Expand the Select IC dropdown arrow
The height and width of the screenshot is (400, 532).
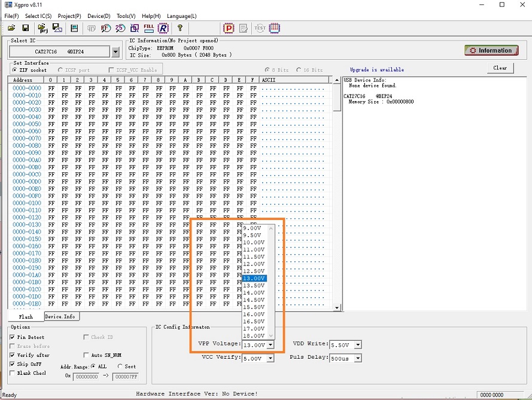(x=115, y=52)
